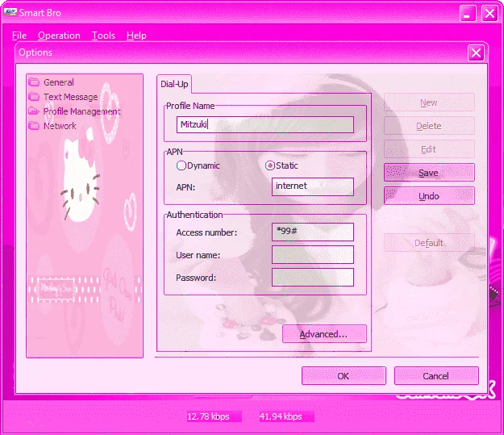Select the Dynamic APN radio button
Screen dimensions: 504x435
pos(181,165)
